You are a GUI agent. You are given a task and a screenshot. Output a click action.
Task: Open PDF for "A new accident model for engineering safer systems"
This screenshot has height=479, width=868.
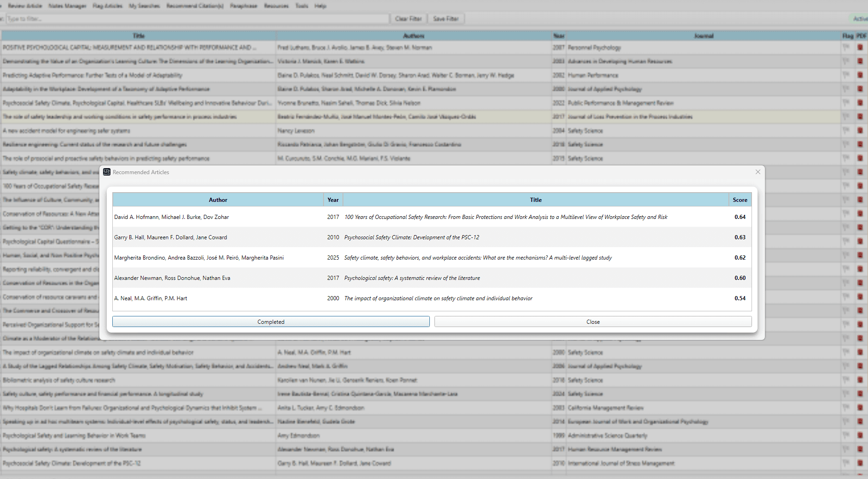point(860,130)
